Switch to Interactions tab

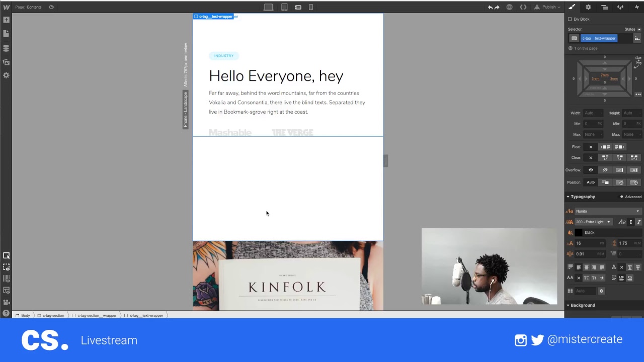[636, 7]
